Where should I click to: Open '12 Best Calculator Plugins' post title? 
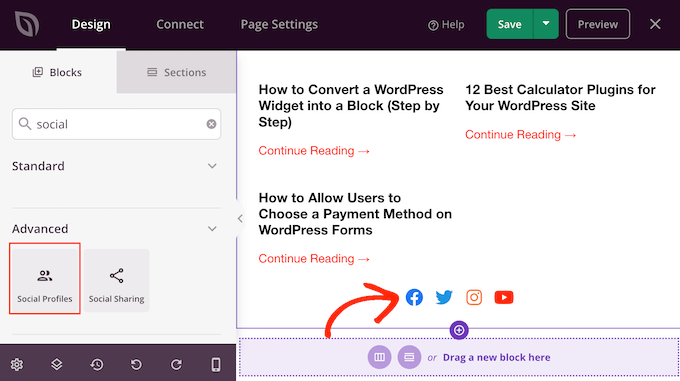[560, 98]
